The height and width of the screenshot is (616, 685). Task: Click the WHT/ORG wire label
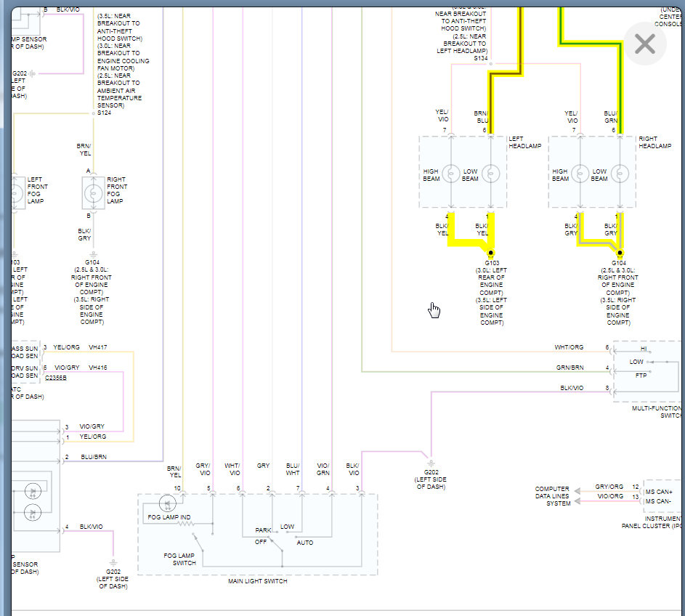coord(569,347)
